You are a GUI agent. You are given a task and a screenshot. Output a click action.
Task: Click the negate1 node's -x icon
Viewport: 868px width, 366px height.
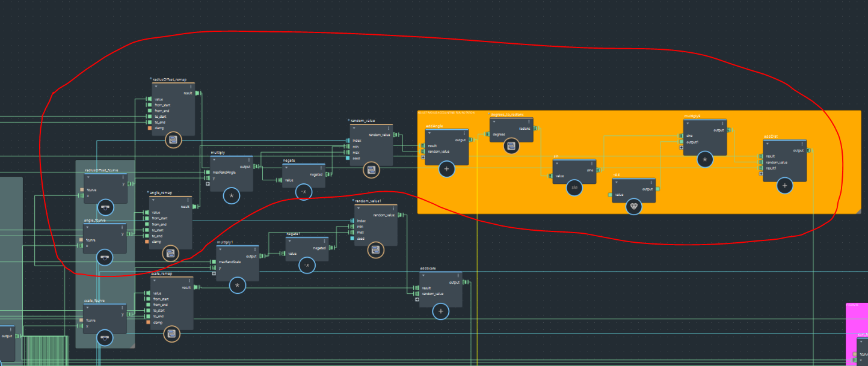pos(307,265)
